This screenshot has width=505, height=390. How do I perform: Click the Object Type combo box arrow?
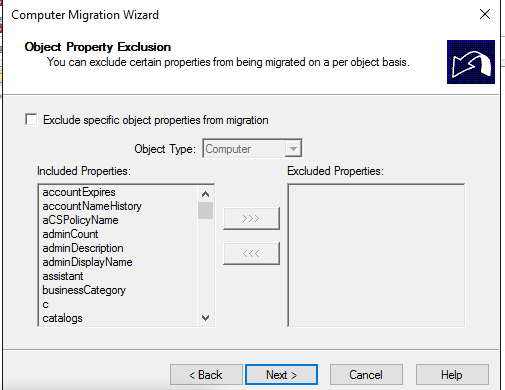(x=293, y=149)
